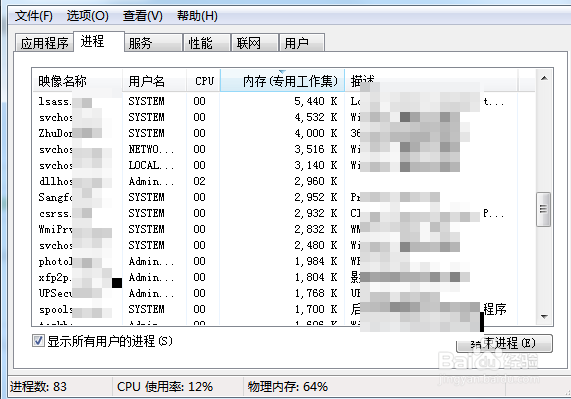
Task: Select the WmiPrv process row
Action: coord(284,229)
